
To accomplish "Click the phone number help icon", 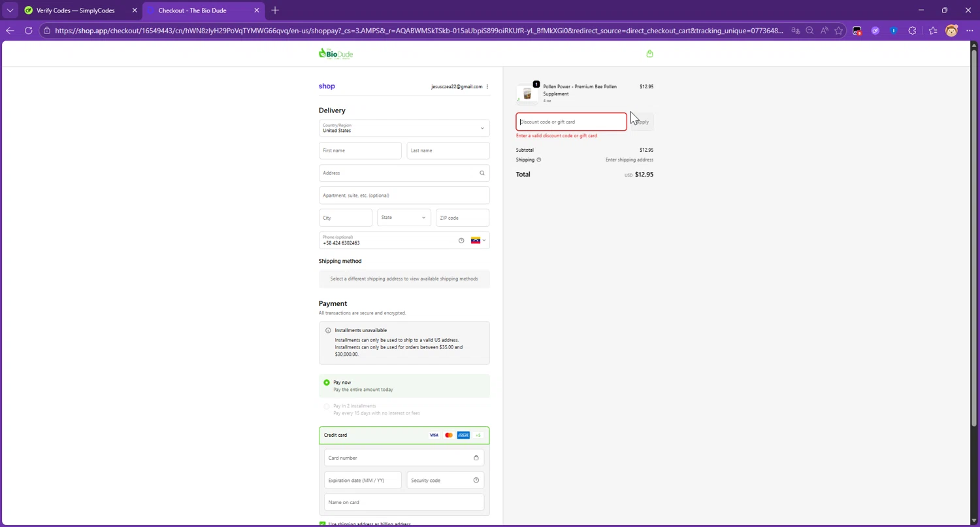I will 461,241.
